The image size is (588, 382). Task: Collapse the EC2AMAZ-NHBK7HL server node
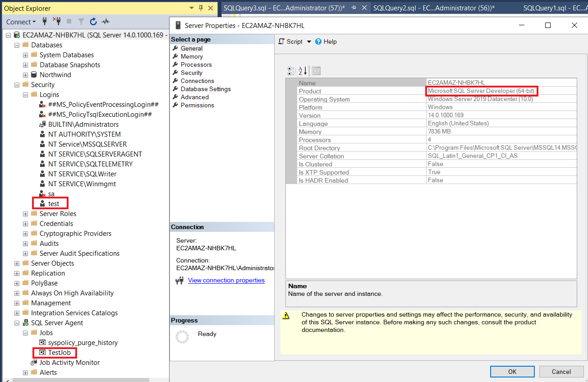tap(8, 35)
